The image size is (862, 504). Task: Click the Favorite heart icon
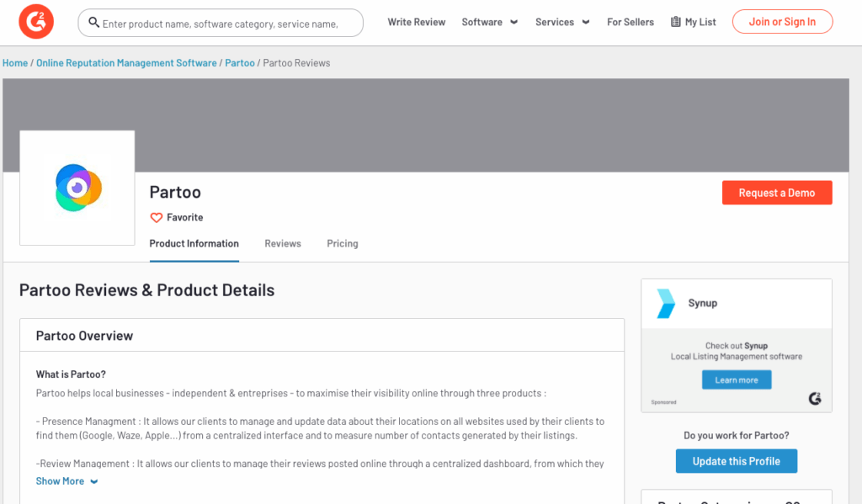[x=156, y=218]
